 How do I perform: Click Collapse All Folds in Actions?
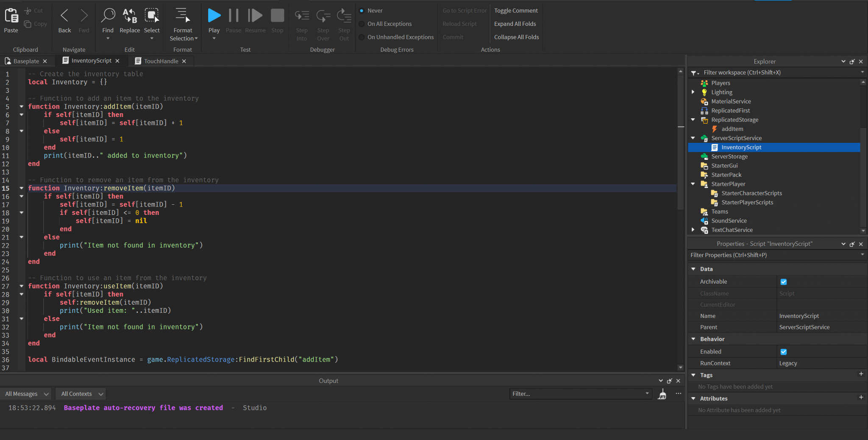click(516, 37)
